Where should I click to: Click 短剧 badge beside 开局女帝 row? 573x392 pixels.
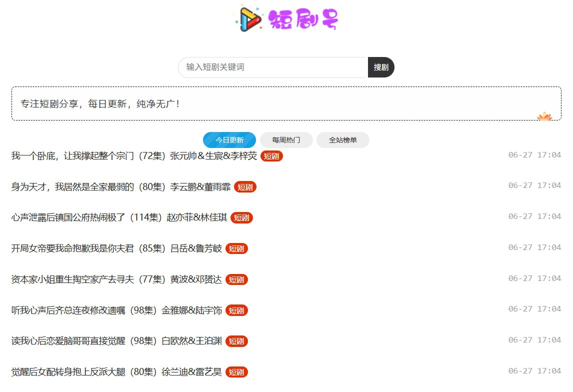click(236, 249)
